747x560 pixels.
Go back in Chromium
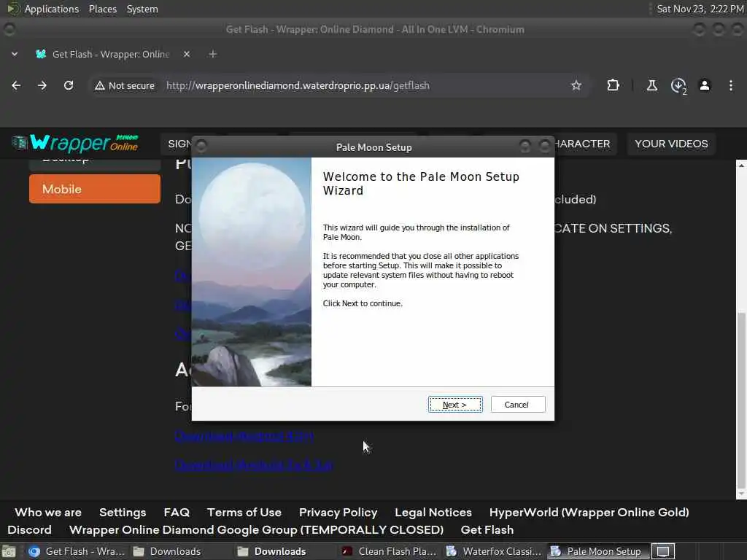[16, 85]
